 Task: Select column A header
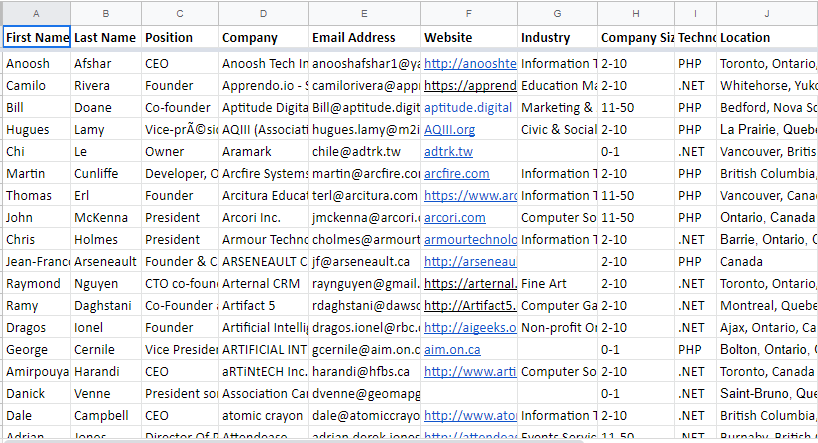pos(36,14)
